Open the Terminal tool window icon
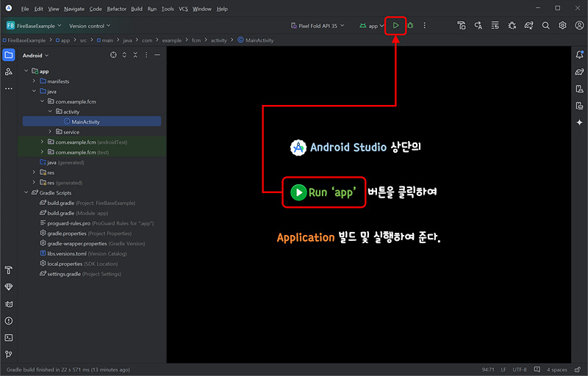This screenshot has width=588, height=376. pyautogui.click(x=9, y=338)
